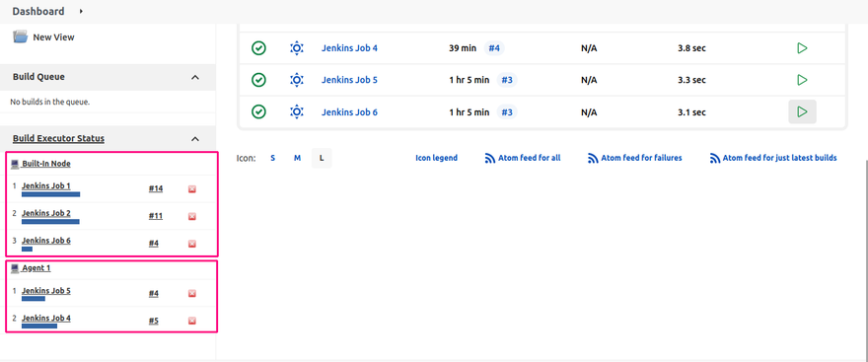The width and height of the screenshot is (868, 362).
Task: Open the Atom feed for all link
Action: click(x=530, y=158)
